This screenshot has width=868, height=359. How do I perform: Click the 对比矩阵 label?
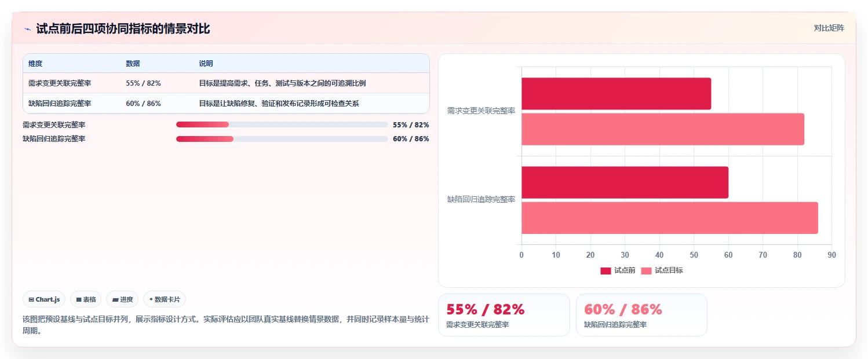[x=829, y=28]
